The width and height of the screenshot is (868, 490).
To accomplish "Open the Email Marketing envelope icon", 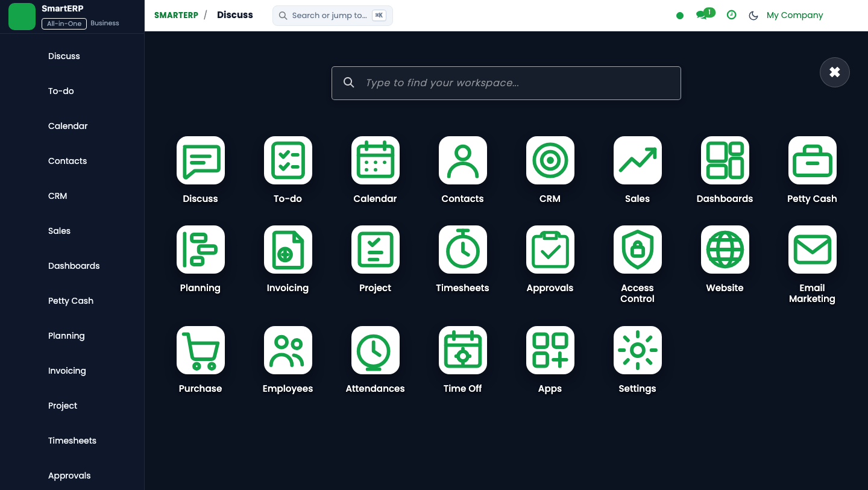I will pyautogui.click(x=813, y=250).
